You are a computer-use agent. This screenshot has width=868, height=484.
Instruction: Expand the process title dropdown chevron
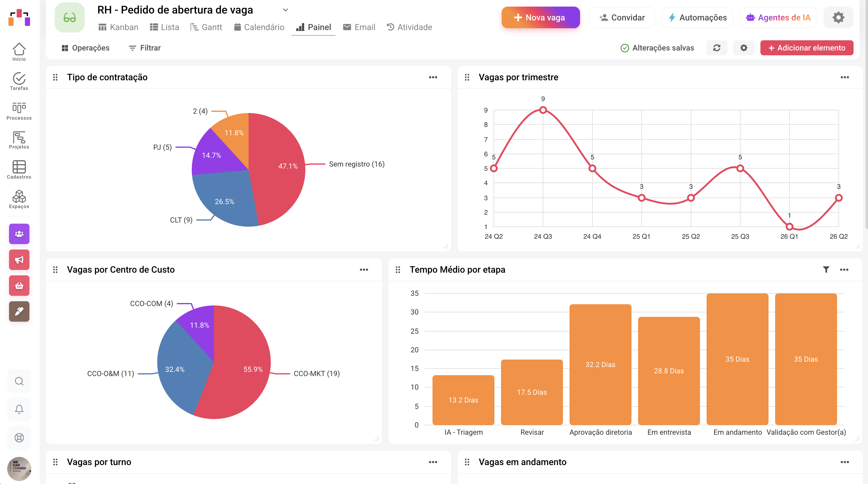[286, 10]
